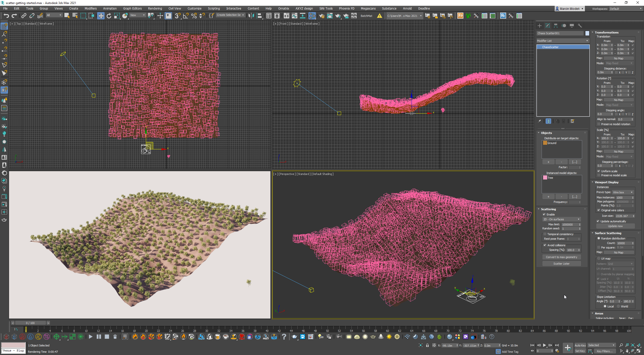Click the Tree model object color swatch
Screen dimensions: 644x355
click(x=545, y=177)
